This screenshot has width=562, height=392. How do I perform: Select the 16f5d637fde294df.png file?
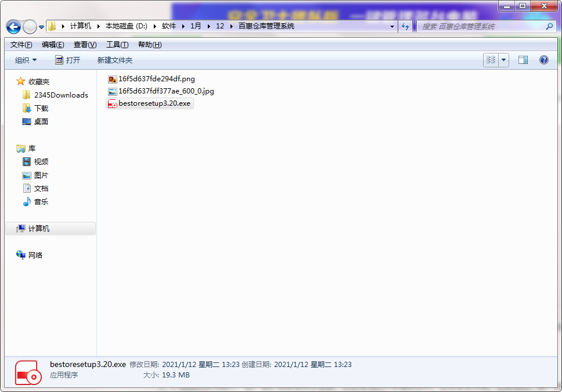156,79
